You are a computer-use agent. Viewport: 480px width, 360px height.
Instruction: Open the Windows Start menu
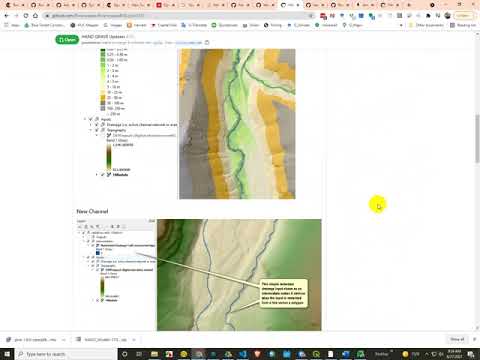tap(7, 354)
